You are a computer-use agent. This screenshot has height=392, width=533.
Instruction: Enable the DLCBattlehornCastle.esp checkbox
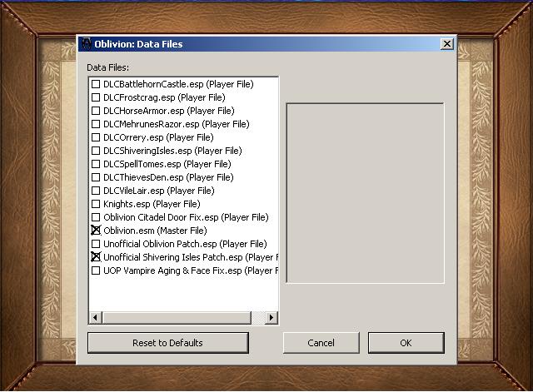tap(96, 84)
